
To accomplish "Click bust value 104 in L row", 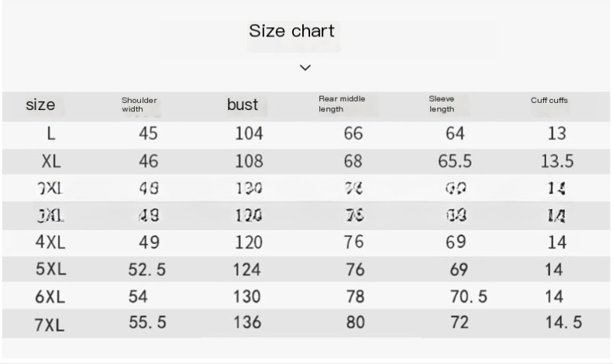I will [249, 133].
